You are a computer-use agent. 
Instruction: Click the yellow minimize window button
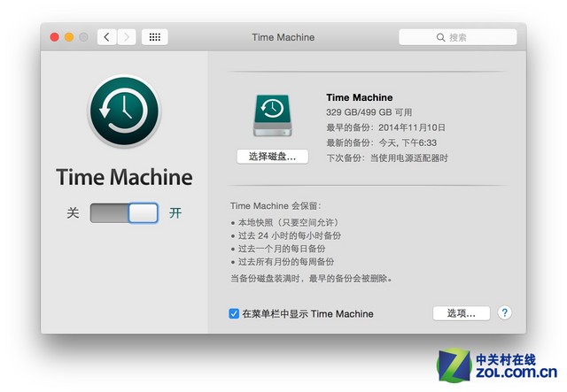tap(69, 37)
